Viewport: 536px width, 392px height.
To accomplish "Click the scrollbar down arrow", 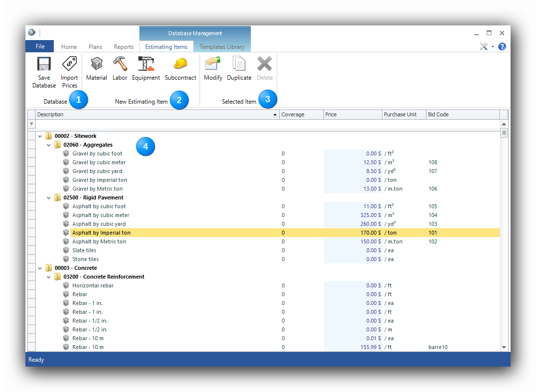I will tap(504, 347).
